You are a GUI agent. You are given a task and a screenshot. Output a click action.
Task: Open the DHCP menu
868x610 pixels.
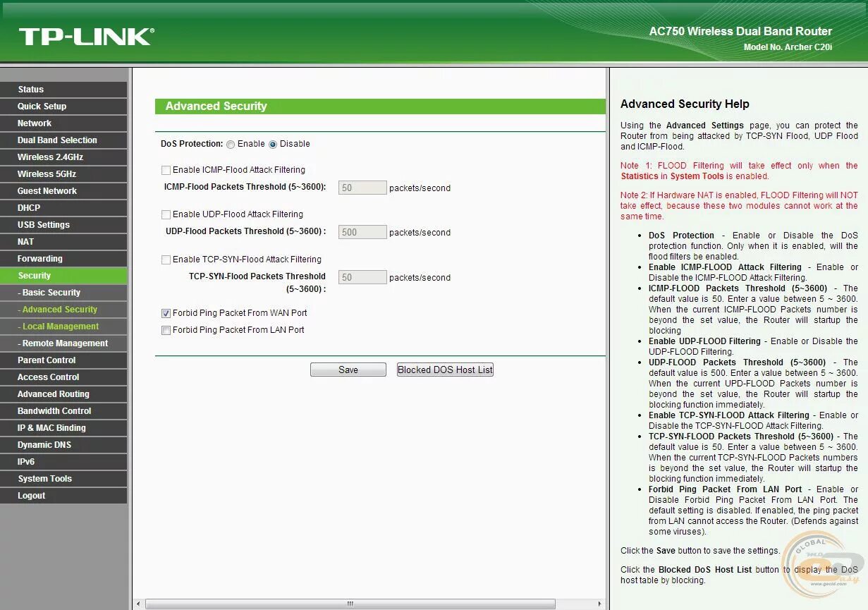pyautogui.click(x=63, y=208)
